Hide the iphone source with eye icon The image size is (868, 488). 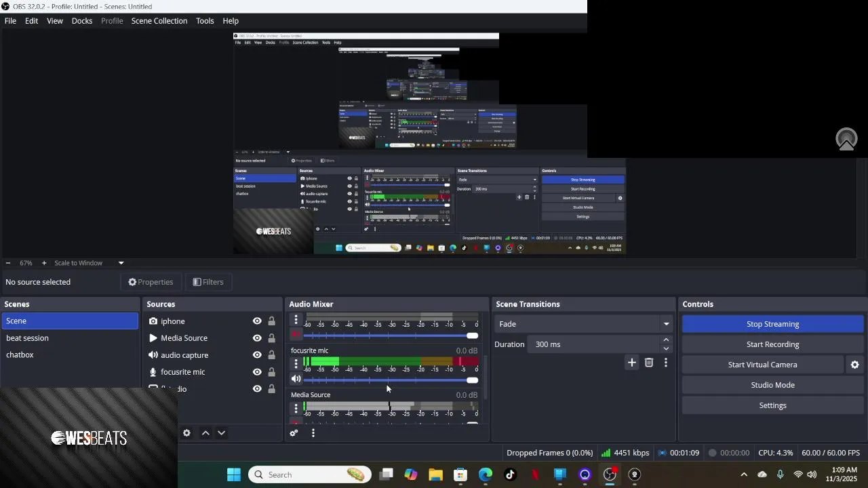(257, 321)
